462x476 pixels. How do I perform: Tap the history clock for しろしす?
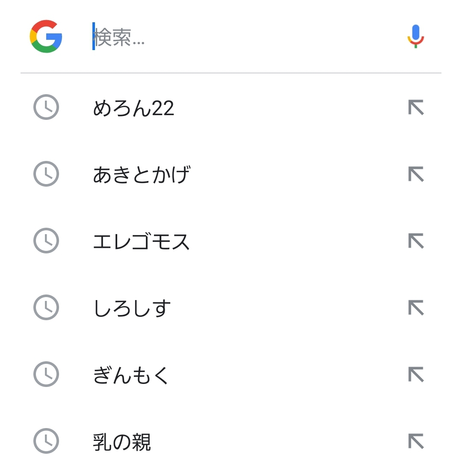click(46, 307)
